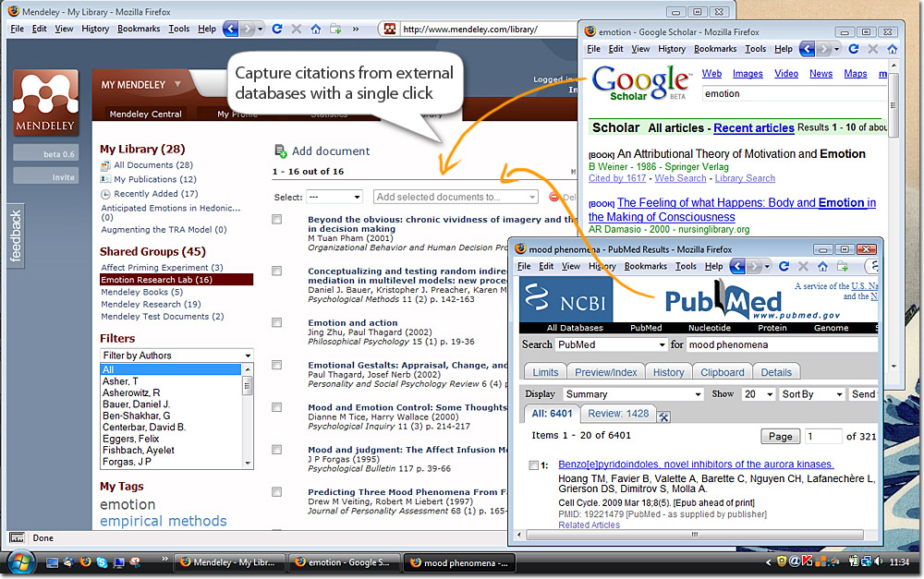Image resolution: width=924 pixels, height=579 pixels.
Task: Click the tools icon beside Review: 1428
Action: tap(663, 417)
